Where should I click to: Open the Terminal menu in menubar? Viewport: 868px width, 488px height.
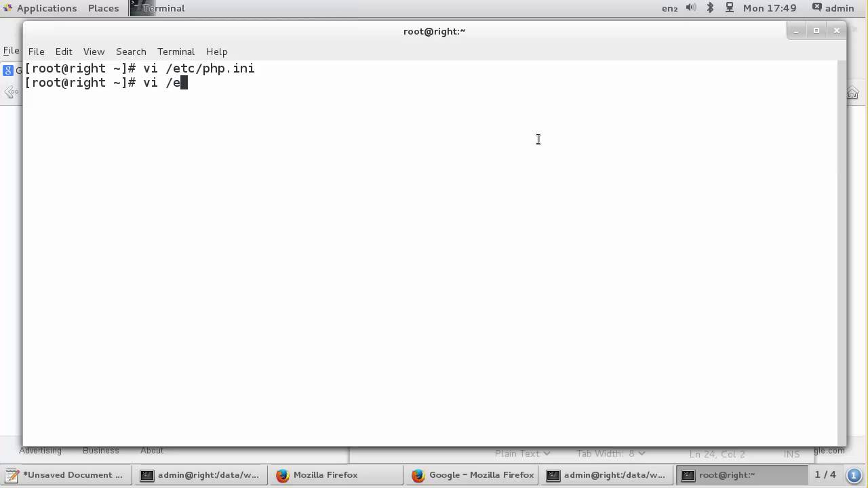(176, 52)
